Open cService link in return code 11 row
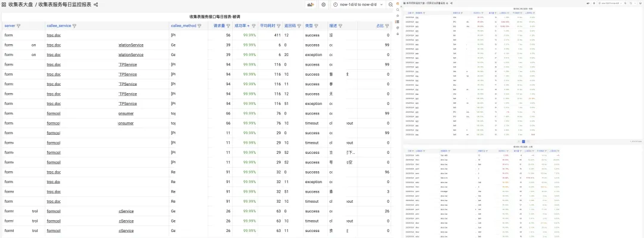Image resolution: width=644 pixels, height=238 pixels. pyautogui.click(x=126, y=231)
